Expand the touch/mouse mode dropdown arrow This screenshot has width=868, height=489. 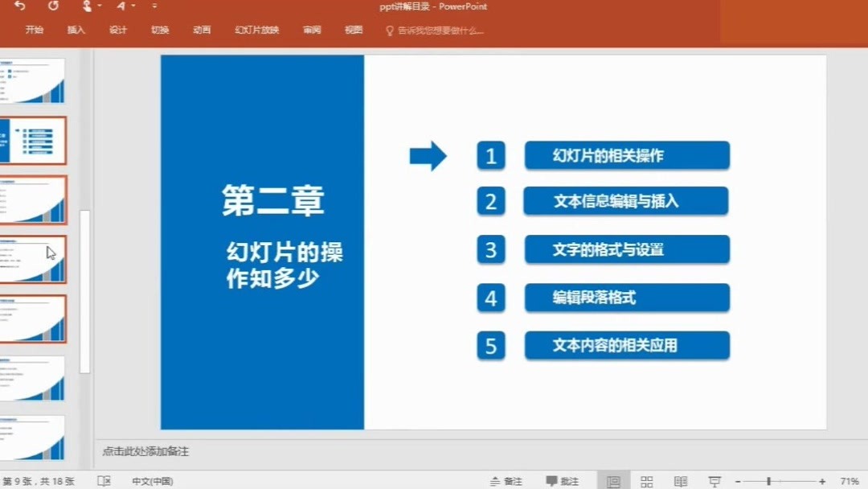[100, 6]
